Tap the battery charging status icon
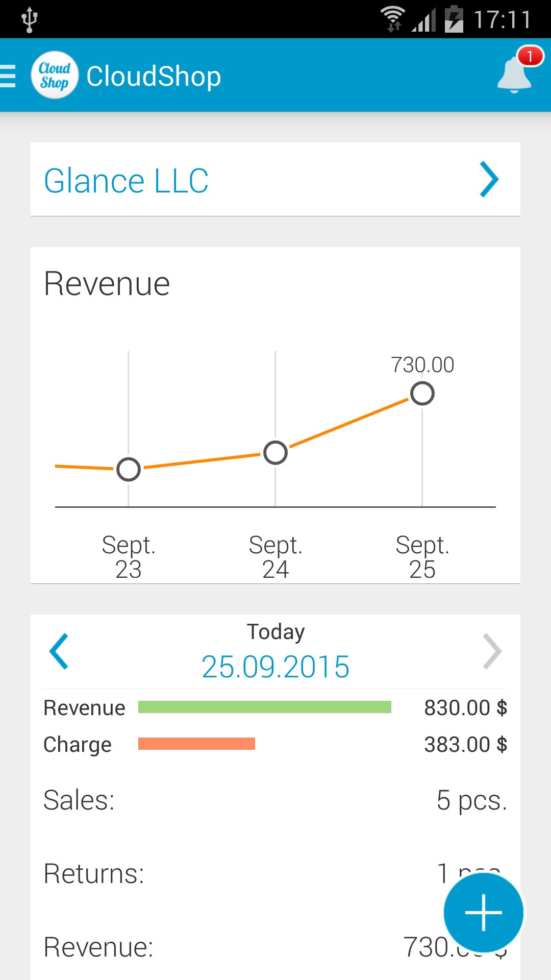Viewport: 551px width, 980px height. click(454, 19)
